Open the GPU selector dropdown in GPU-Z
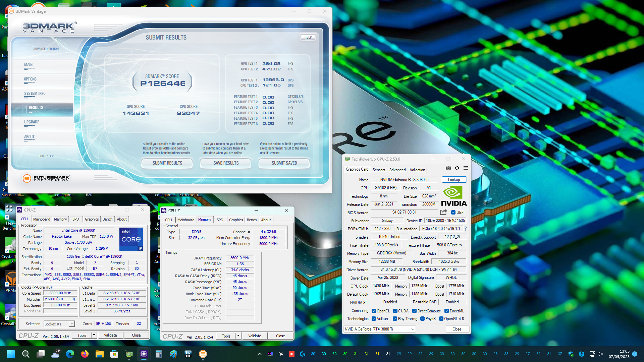Image resolution: width=644 pixels, height=362 pixels. tap(379, 329)
